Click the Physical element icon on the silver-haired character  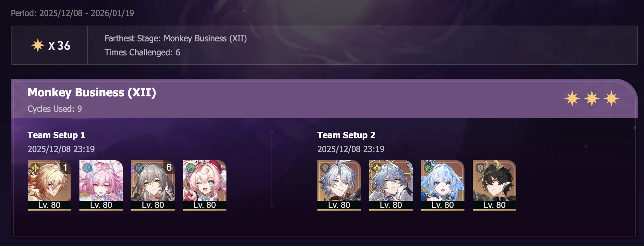tap(325, 168)
